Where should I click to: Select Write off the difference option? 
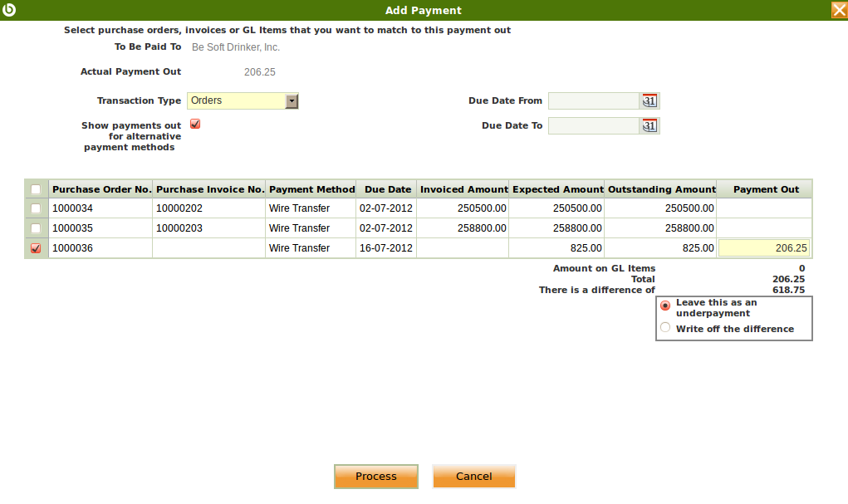665,328
